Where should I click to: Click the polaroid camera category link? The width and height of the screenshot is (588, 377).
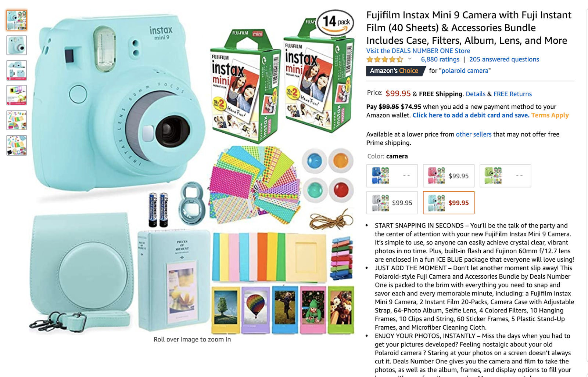(465, 70)
